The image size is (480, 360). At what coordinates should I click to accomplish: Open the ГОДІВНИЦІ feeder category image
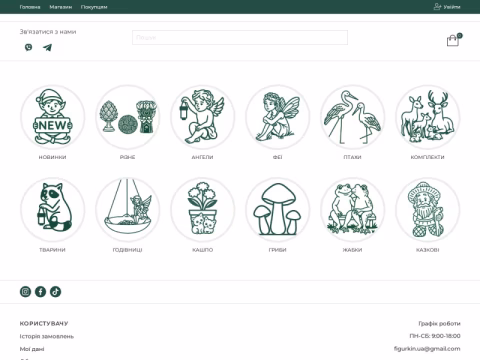point(127,209)
